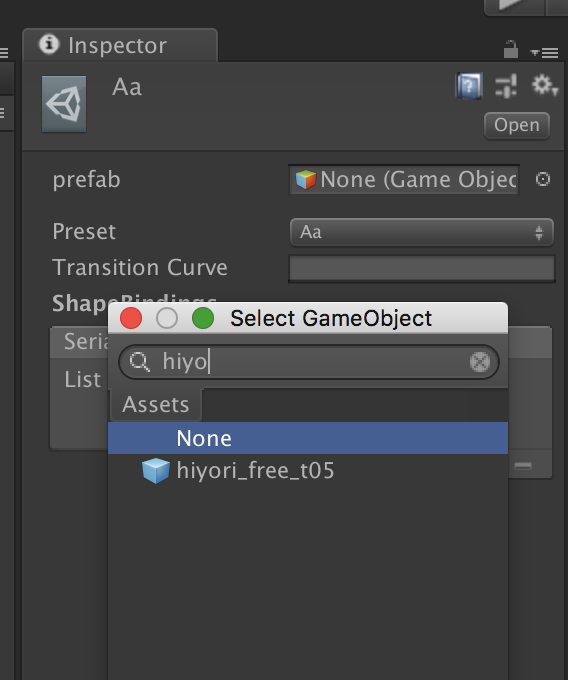Screen dimensions: 568x680
Task: Remove list item with minus button
Action: click(523, 466)
